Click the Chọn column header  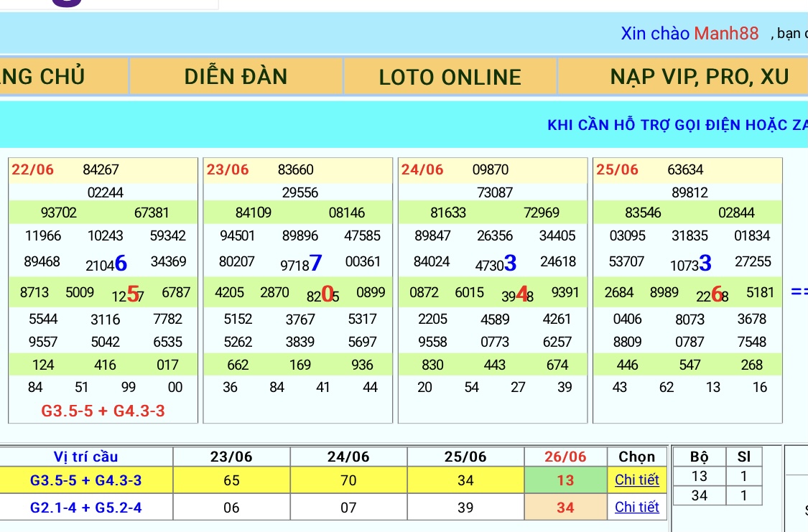click(x=636, y=457)
